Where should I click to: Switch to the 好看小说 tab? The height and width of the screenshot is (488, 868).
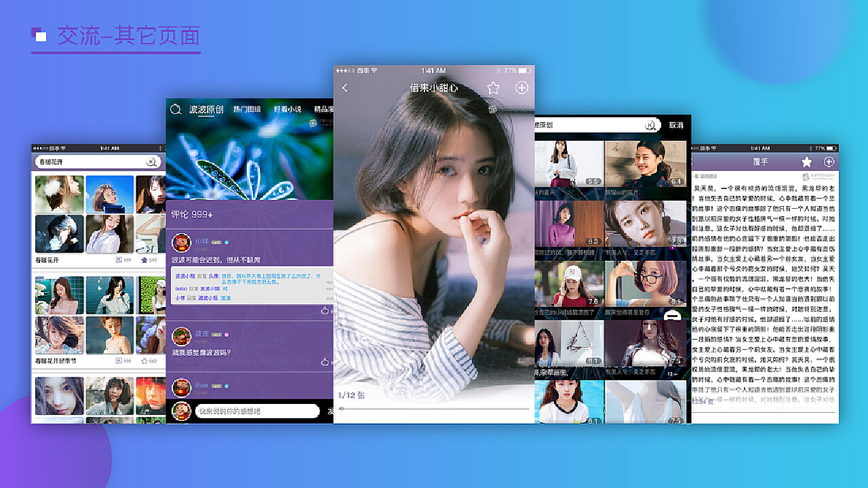coord(288,109)
